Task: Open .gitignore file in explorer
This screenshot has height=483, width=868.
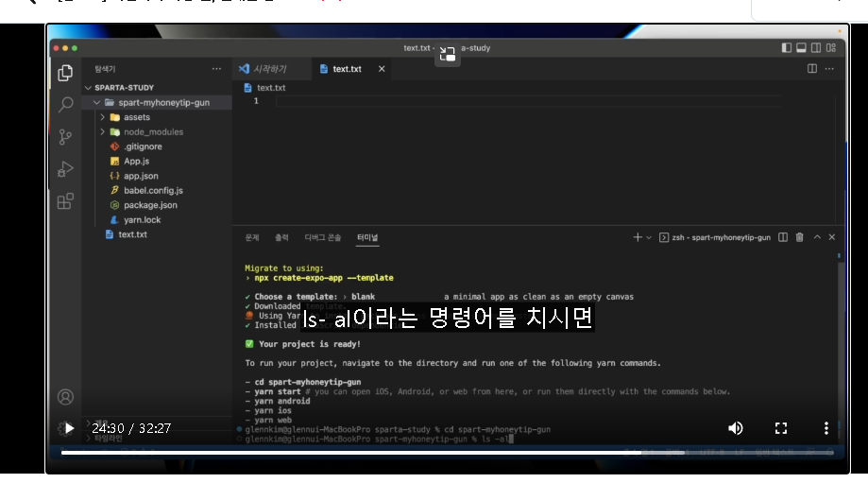Action: point(143,147)
